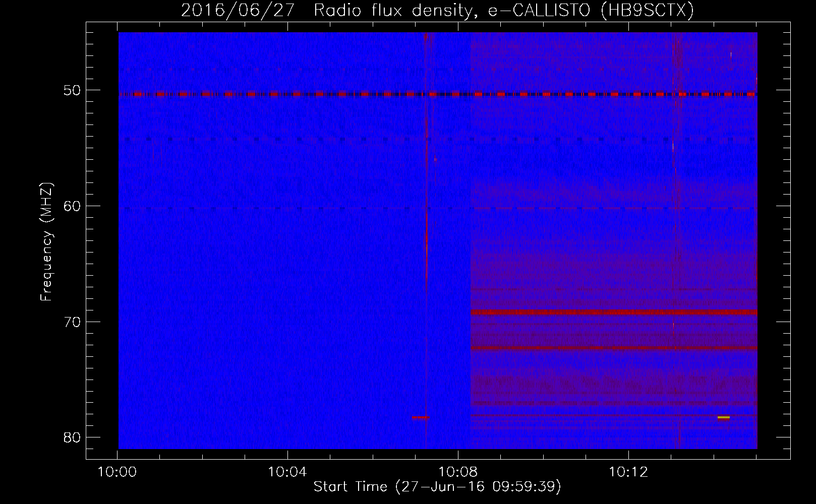This screenshot has width=816, height=504.
Task: Click the 10:12 time tick label
Action: point(628,472)
